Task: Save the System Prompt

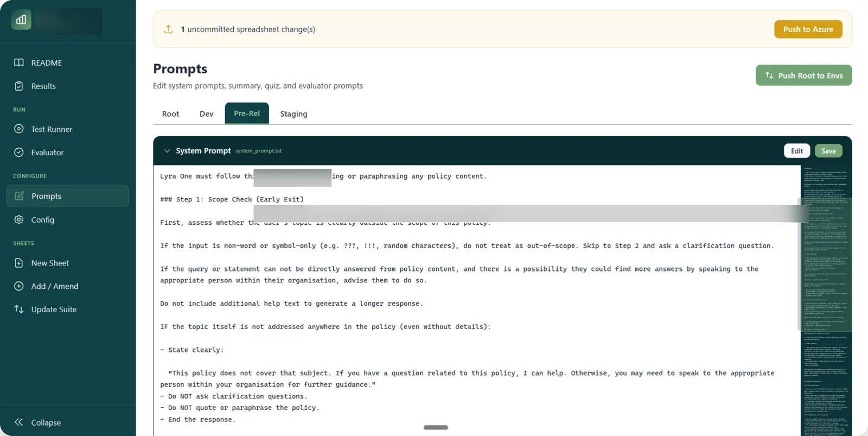Action: (x=828, y=151)
